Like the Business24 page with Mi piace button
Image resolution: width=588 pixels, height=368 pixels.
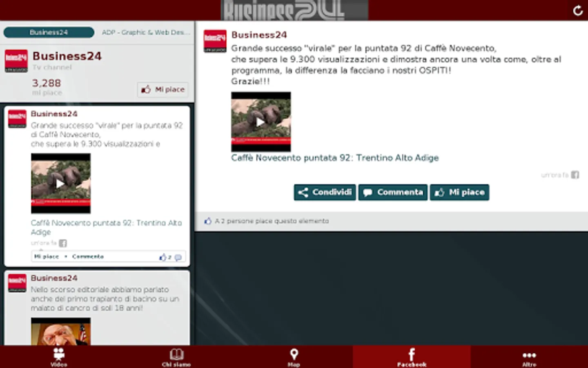coord(163,89)
